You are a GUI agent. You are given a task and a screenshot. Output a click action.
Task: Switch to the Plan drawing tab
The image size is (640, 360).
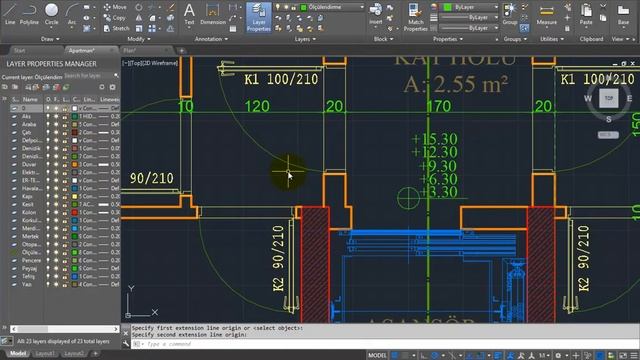pyautogui.click(x=129, y=51)
